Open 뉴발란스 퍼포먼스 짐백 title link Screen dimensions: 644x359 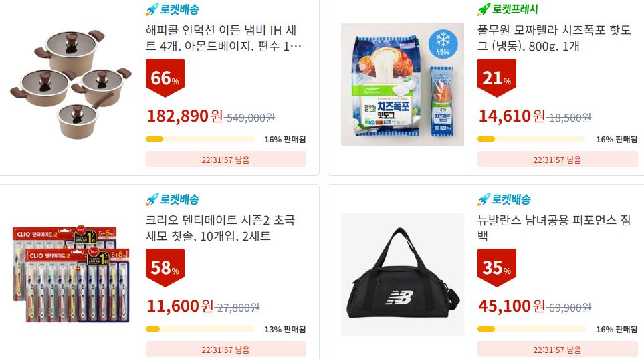coord(554,227)
